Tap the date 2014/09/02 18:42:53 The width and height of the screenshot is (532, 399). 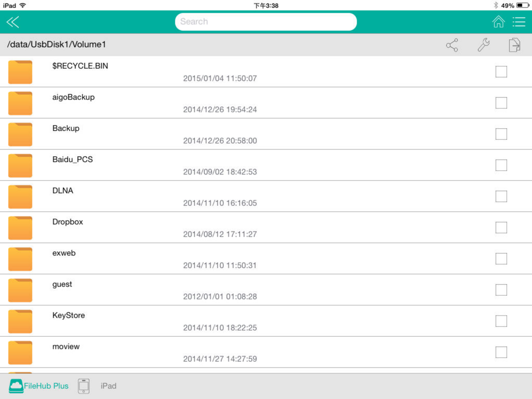point(220,172)
